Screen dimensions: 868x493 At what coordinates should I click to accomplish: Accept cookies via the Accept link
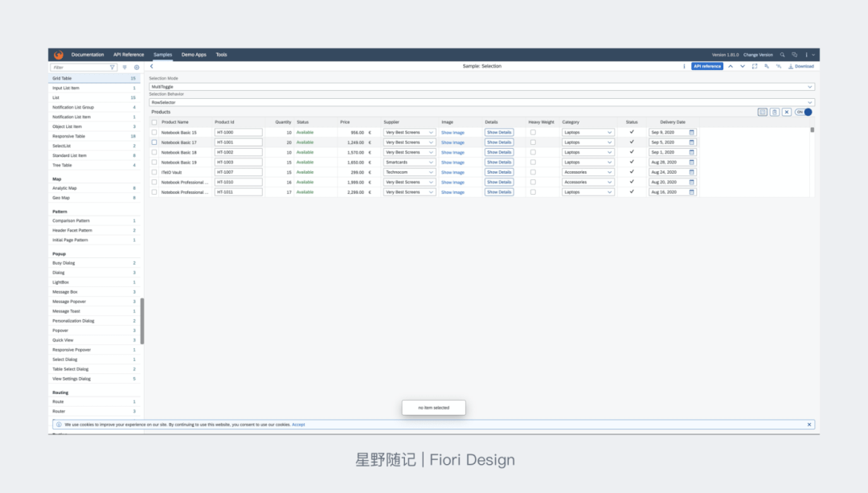pyautogui.click(x=298, y=425)
